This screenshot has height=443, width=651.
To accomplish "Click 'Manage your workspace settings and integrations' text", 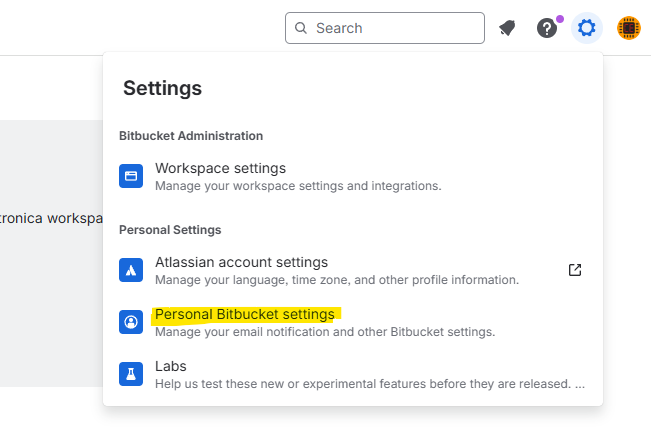I will click(x=298, y=185).
